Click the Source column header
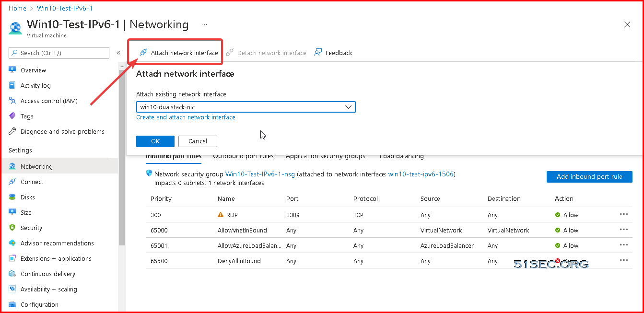 click(x=430, y=198)
